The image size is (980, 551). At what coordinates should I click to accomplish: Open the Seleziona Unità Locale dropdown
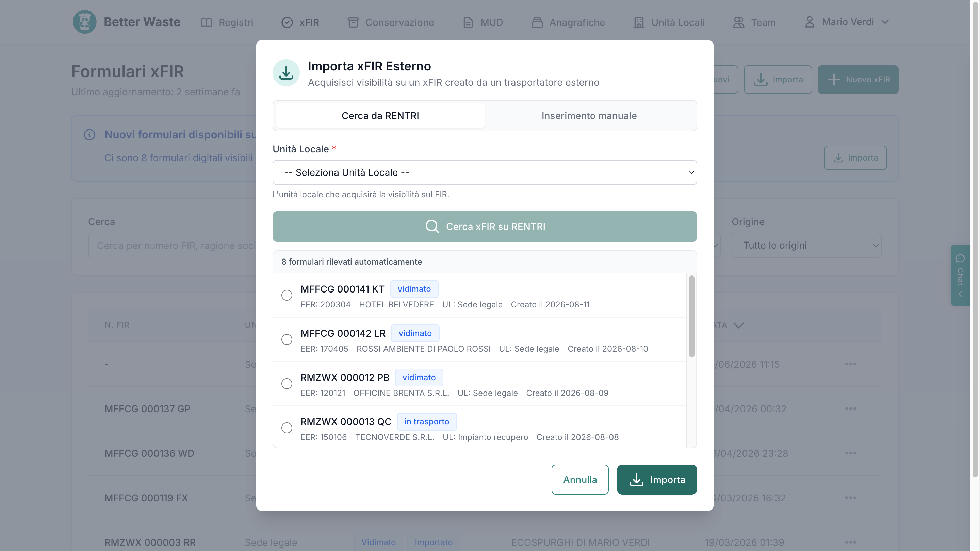(485, 172)
